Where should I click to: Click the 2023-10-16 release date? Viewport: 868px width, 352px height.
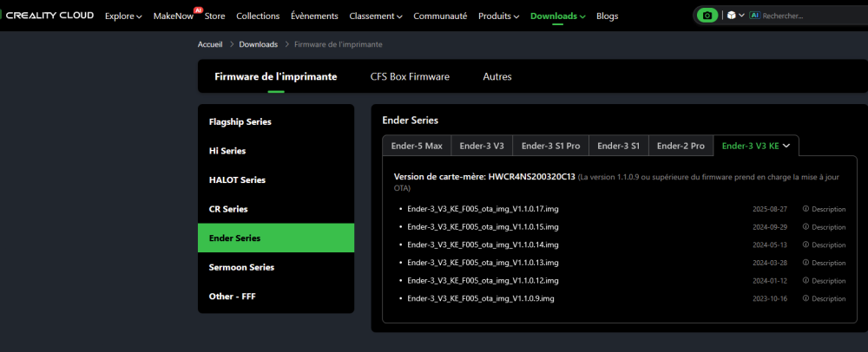(x=769, y=298)
